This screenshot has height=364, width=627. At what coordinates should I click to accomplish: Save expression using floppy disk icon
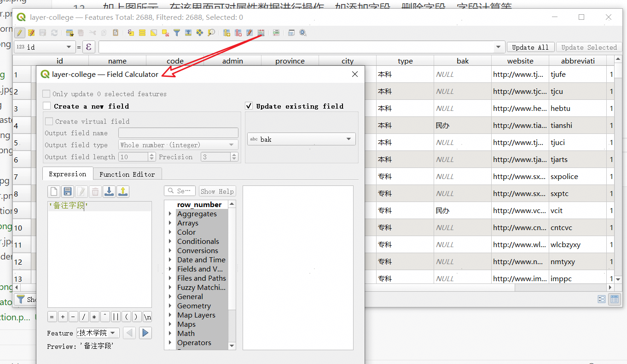68,191
